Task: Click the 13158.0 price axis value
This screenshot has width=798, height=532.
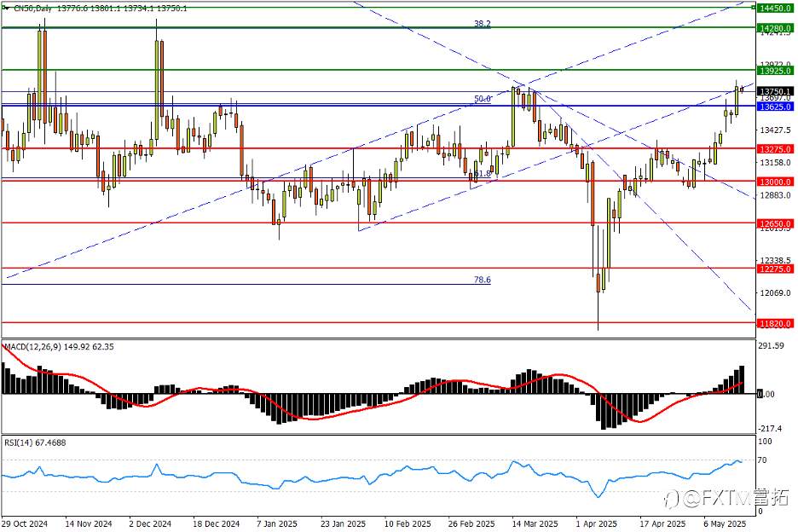Action: (x=775, y=162)
